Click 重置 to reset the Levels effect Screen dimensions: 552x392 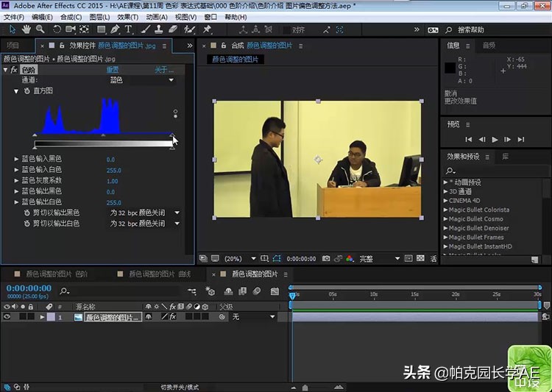[113, 70]
